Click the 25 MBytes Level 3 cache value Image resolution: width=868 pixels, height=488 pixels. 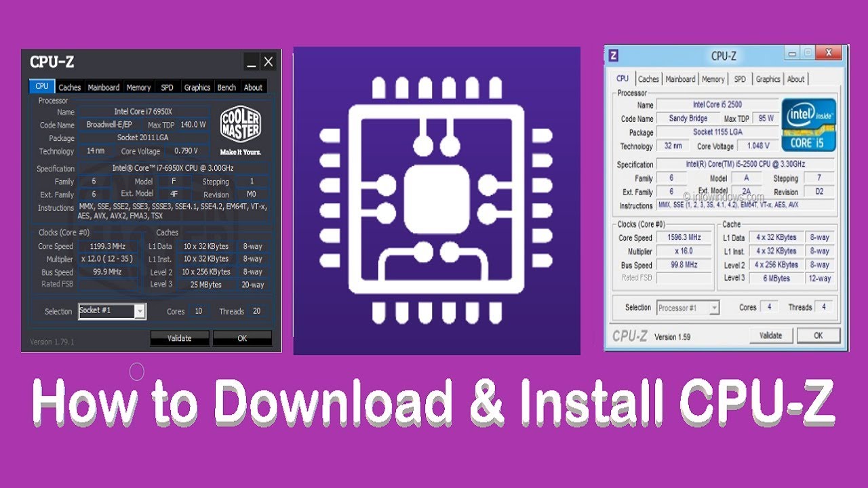[206, 285]
